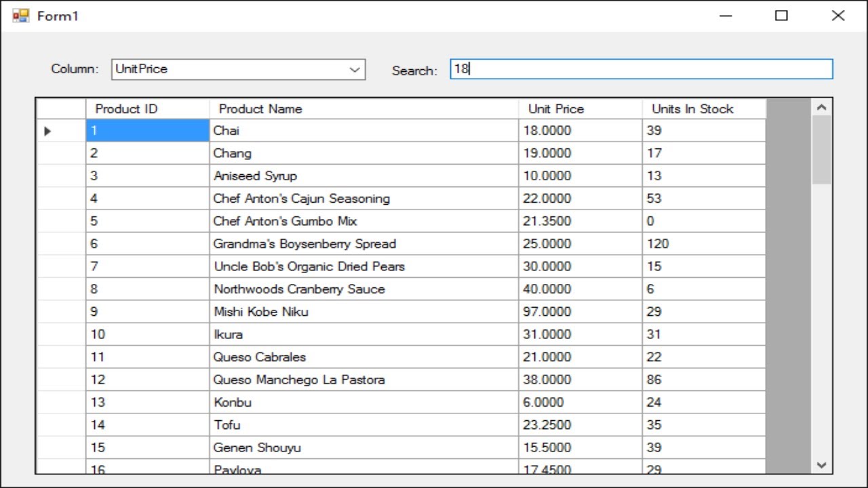Image resolution: width=868 pixels, height=488 pixels.
Task: Click the Product ID 12 cell
Action: click(x=148, y=380)
